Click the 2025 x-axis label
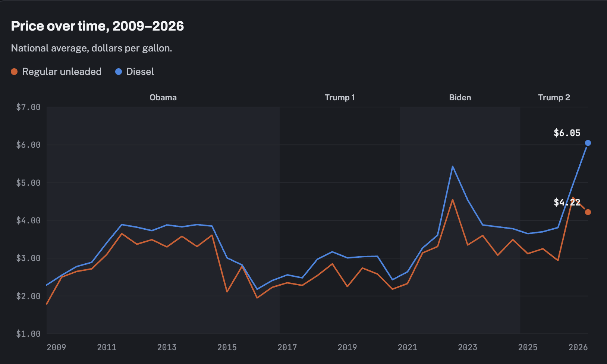The image size is (607, 364). coord(528,347)
